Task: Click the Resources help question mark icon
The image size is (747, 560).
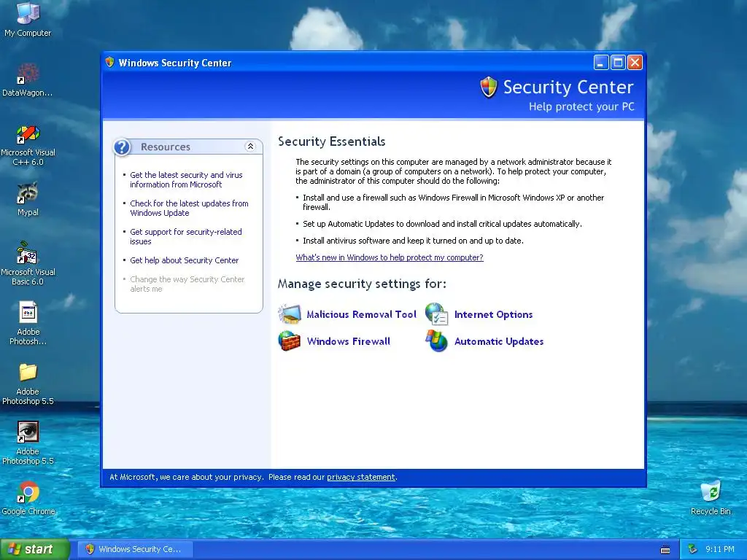Action: [x=122, y=147]
